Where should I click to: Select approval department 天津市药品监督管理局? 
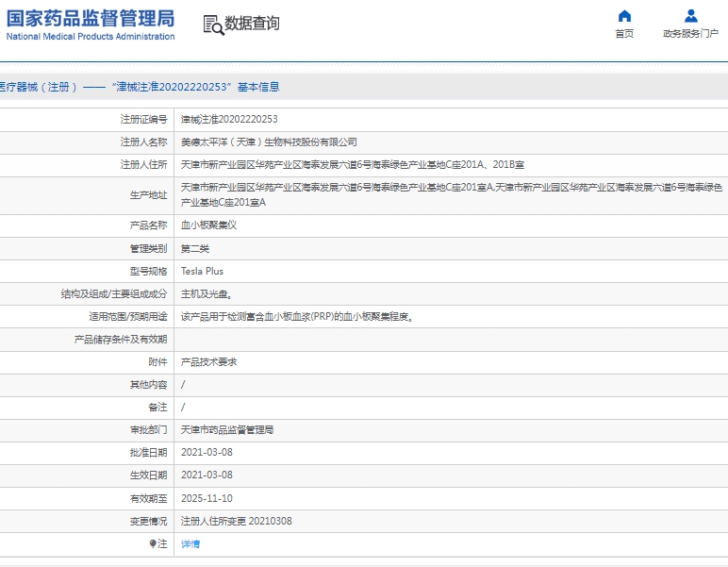[227, 430]
